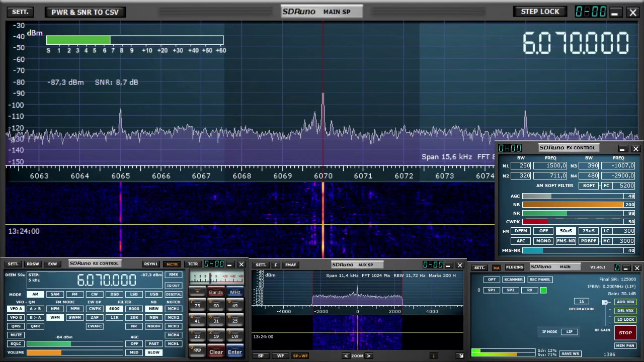
Task: Click SAVE WS button
Action: [570, 354]
